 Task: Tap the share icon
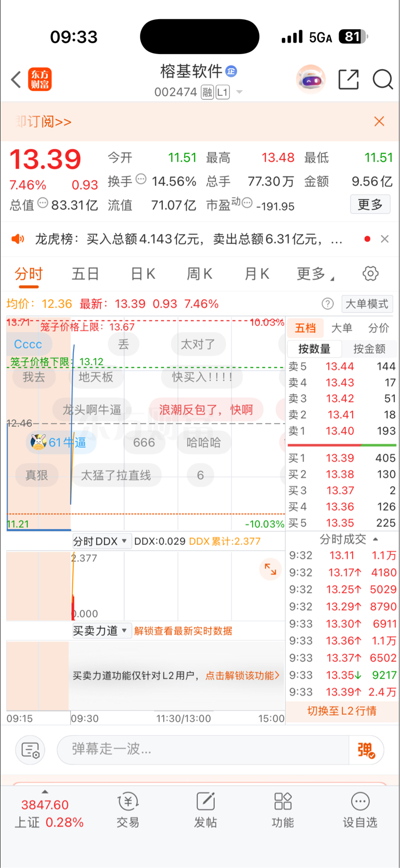[x=349, y=80]
